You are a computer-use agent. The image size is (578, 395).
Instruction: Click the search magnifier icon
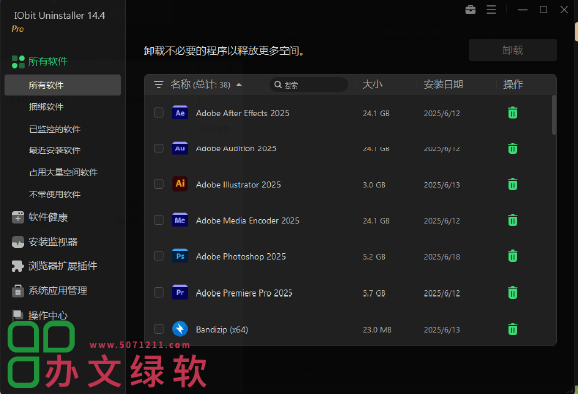278,85
